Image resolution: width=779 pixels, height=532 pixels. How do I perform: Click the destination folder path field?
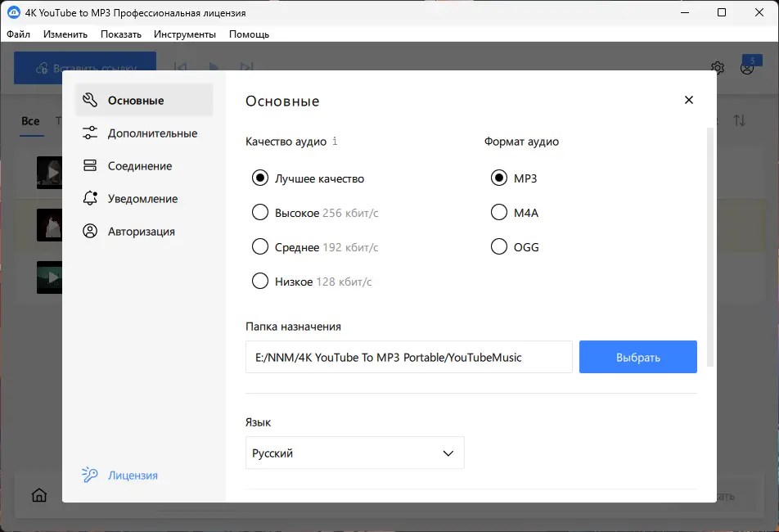point(408,357)
